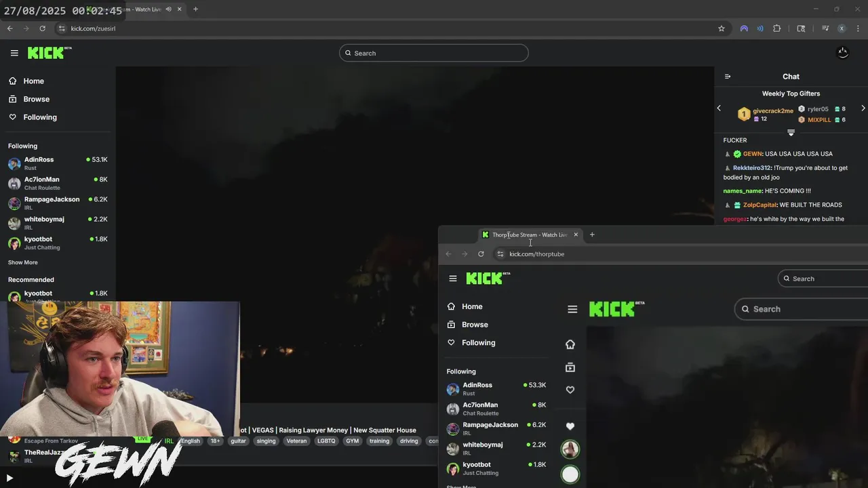The height and width of the screenshot is (488, 868).
Task: Open Ac7ionMan channel in main window sidebar
Action: [58, 183]
